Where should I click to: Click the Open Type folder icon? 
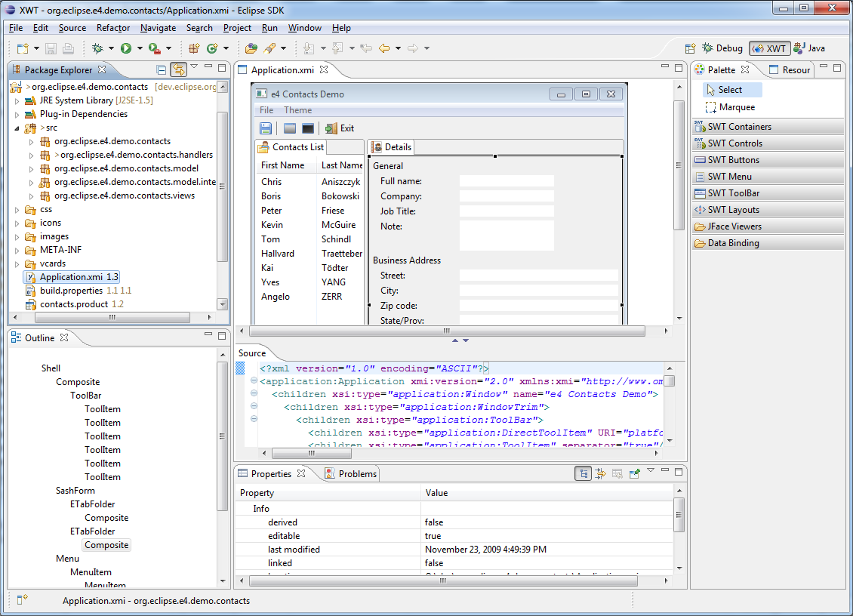coord(251,48)
